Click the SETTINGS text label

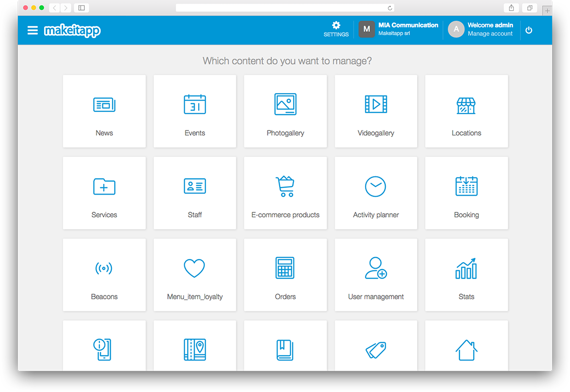click(336, 34)
